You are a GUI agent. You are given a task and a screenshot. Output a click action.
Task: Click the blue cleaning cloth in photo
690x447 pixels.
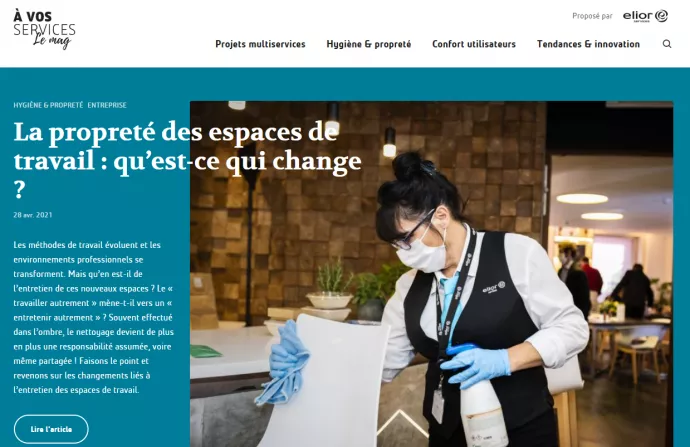click(283, 362)
